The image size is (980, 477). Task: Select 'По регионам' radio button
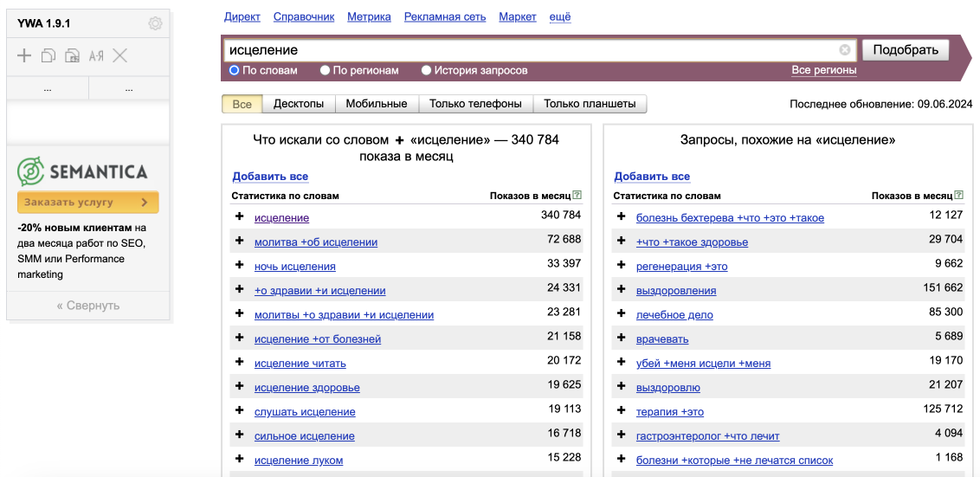point(325,70)
